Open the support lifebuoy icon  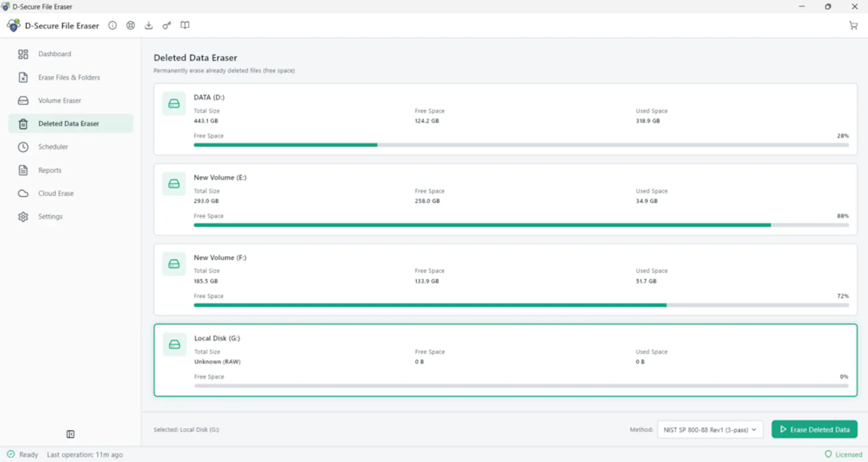click(x=131, y=25)
